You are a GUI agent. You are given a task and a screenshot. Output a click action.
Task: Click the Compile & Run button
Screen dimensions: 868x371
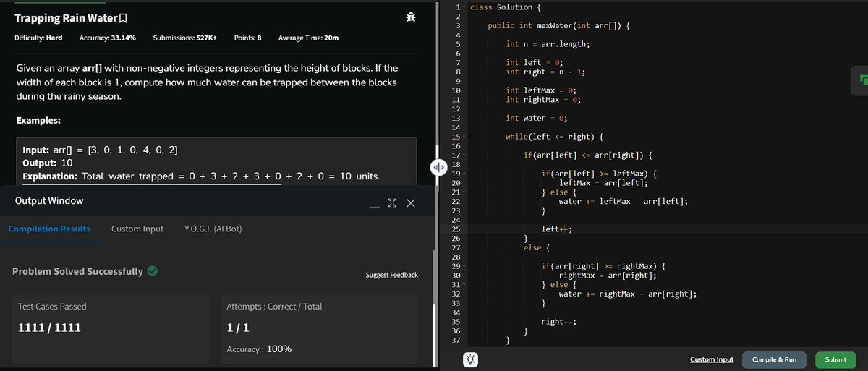774,359
